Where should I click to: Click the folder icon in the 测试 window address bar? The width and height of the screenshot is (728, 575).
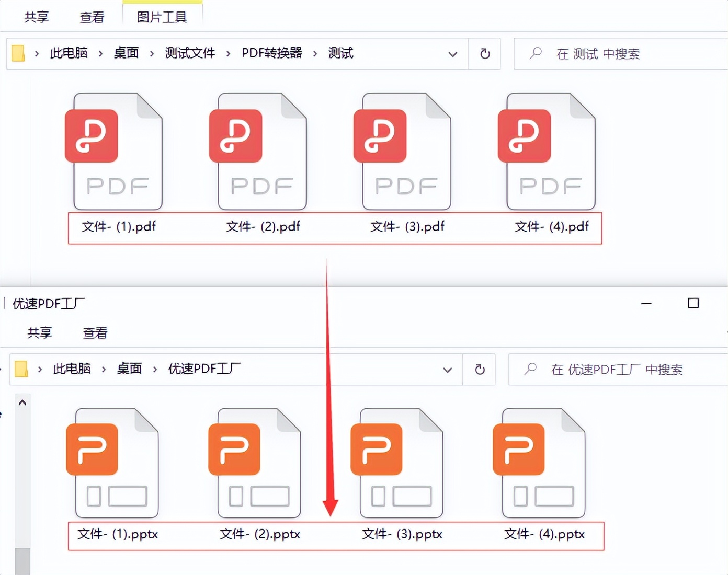pos(18,53)
